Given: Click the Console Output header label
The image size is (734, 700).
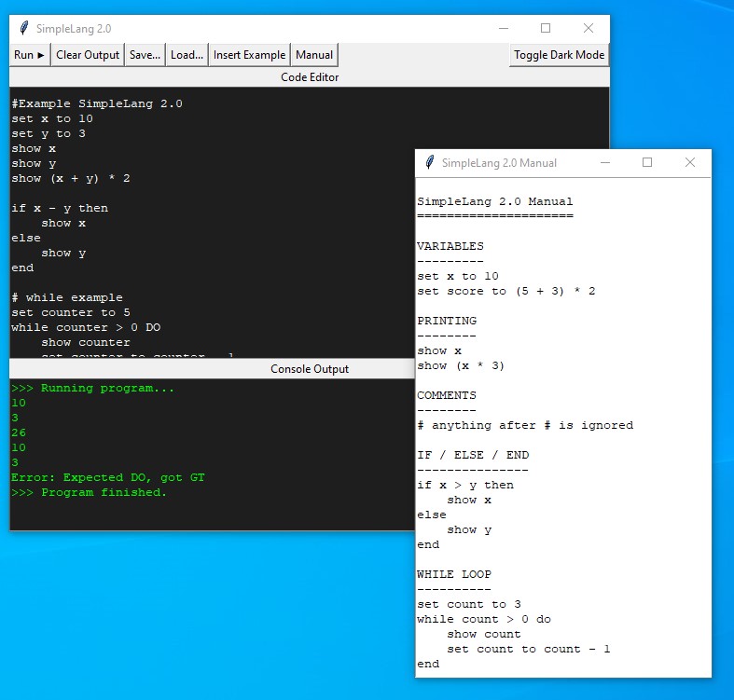Looking at the screenshot, I should click(310, 369).
